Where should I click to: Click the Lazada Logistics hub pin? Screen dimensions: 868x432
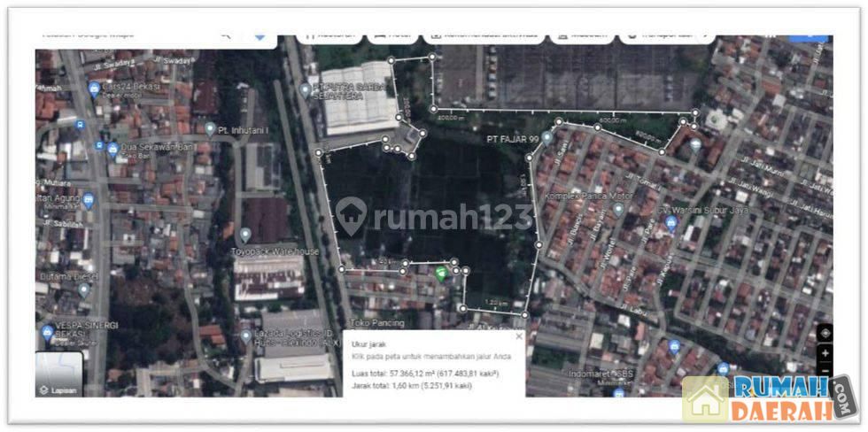246,336
